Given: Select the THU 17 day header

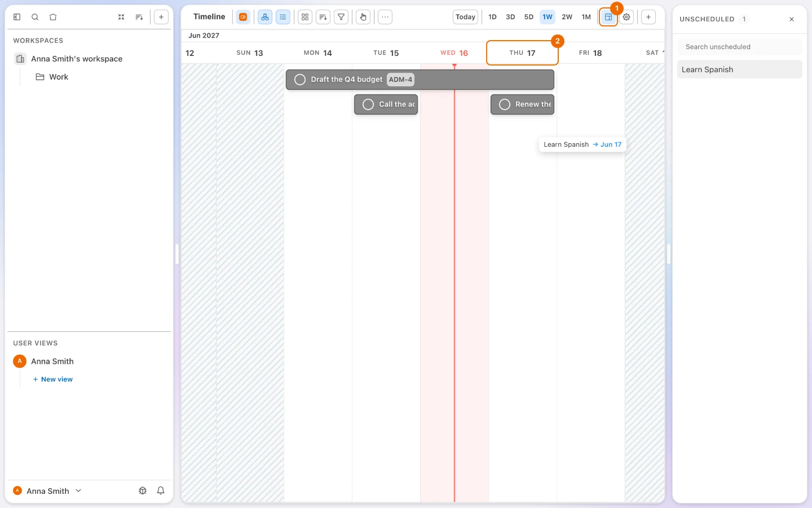Looking at the screenshot, I should [x=522, y=53].
